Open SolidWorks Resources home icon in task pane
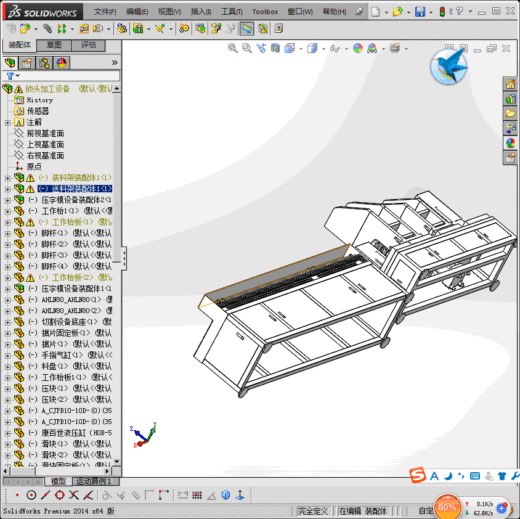The width and height of the screenshot is (520, 519). 510,84
